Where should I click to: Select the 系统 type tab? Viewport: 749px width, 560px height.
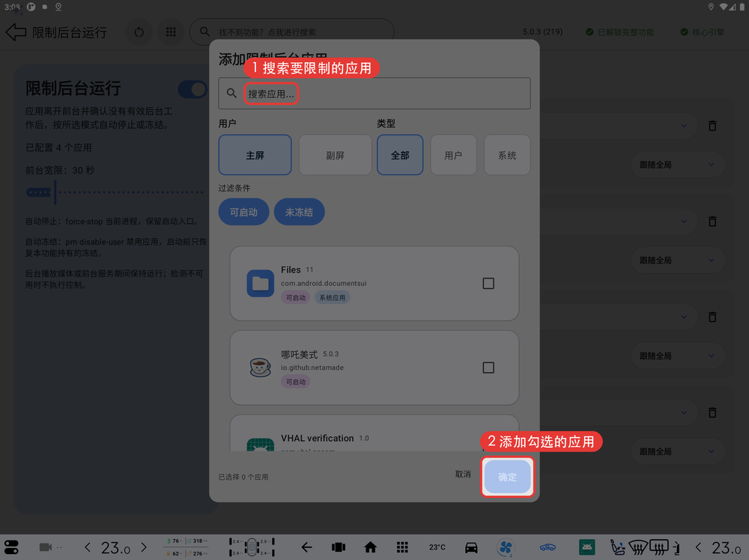pos(507,155)
